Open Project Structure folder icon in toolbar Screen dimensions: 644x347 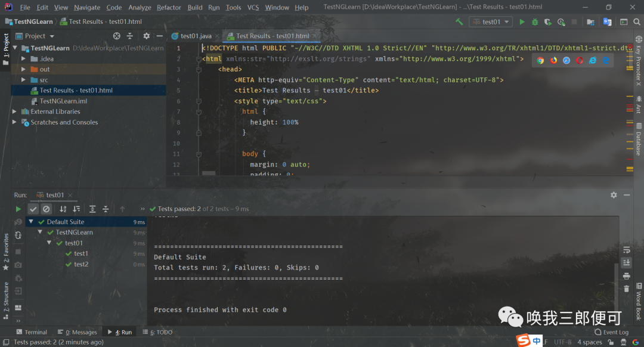[590, 22]
